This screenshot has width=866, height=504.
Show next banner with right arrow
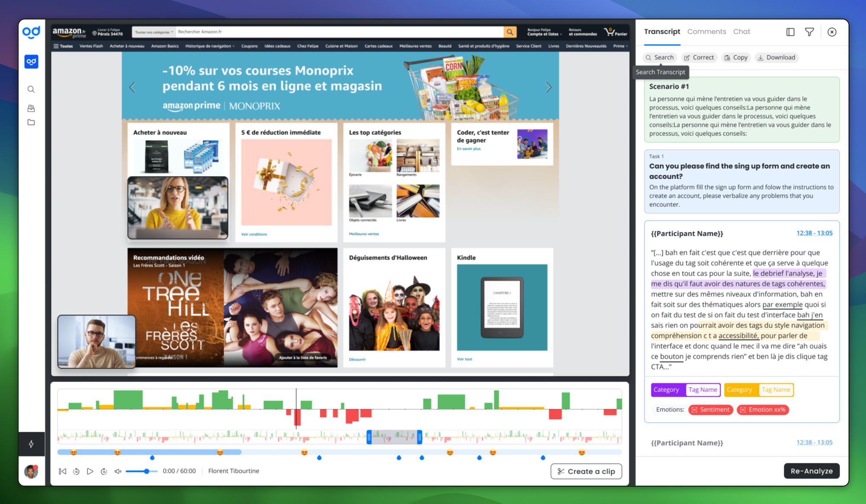[x=548, y=87]
